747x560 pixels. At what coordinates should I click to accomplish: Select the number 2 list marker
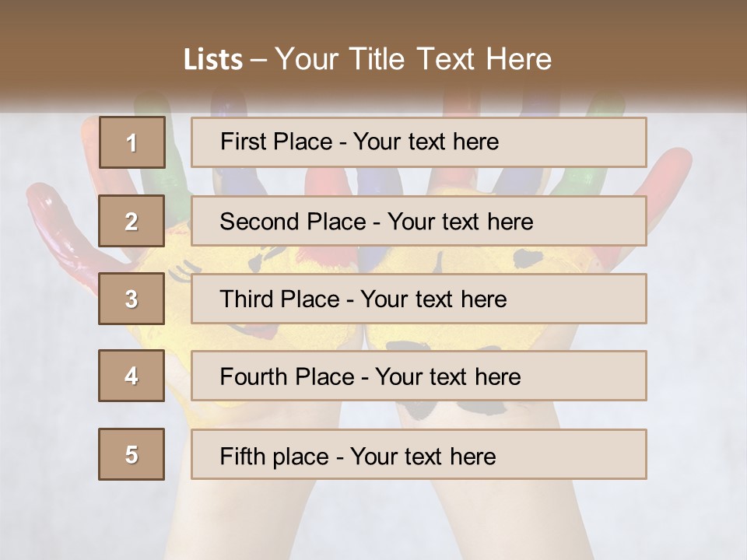coord(132,221)
